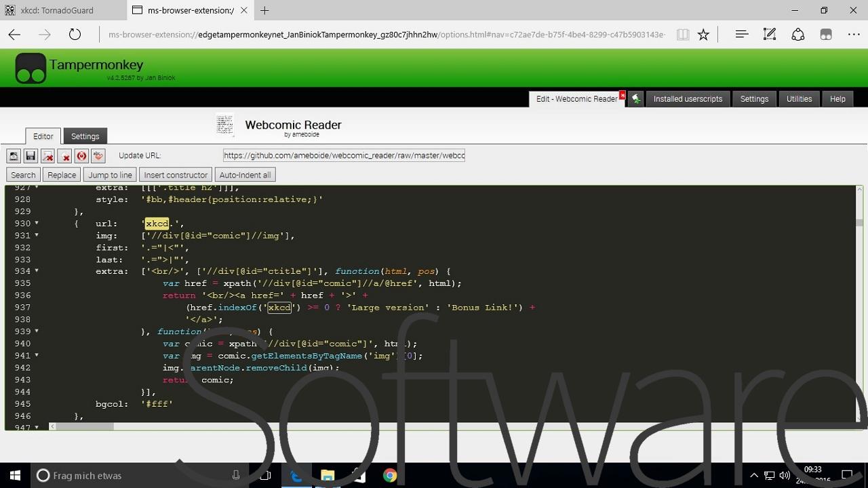The image size is (868, 488).
Task: Click line number 935 in gutter
Action: click(x=22, y=283)
